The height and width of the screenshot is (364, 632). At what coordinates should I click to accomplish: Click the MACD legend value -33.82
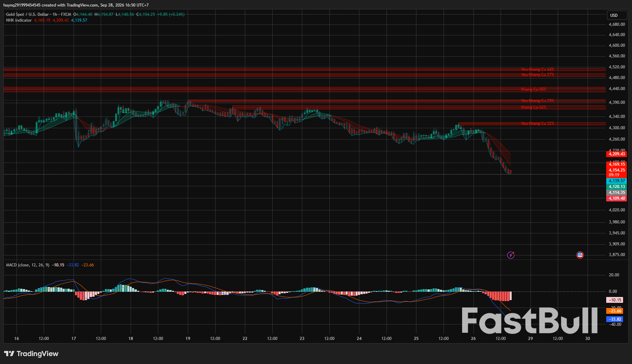pyautogui.click(x=73, y=265)
